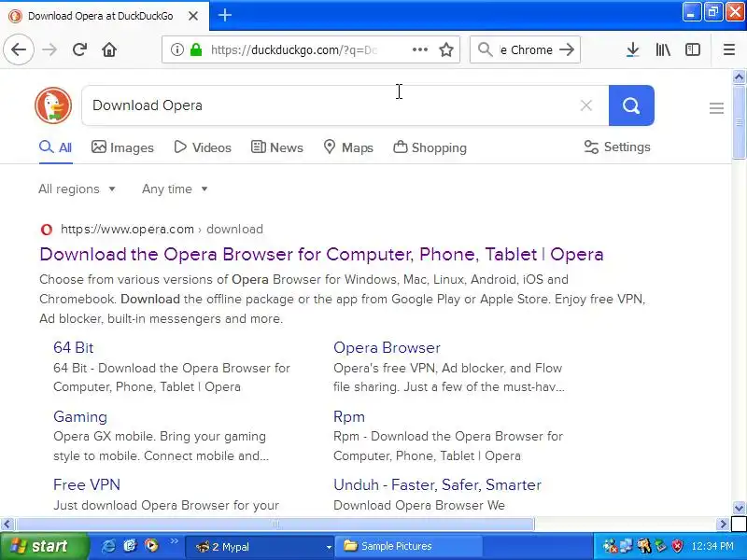Screen dimensions: 747x560
Task: Open Unduh - Faster, Safer, Smarter link
Action: tap(437, 484)
